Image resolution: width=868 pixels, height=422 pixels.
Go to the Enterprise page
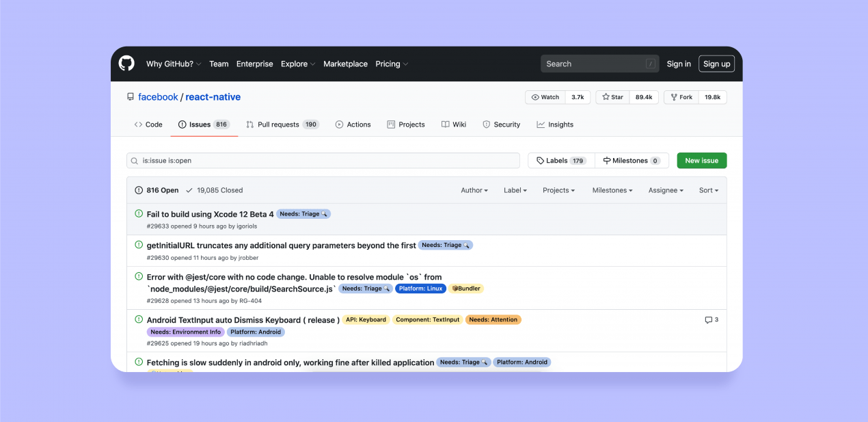tap(254, 64)
